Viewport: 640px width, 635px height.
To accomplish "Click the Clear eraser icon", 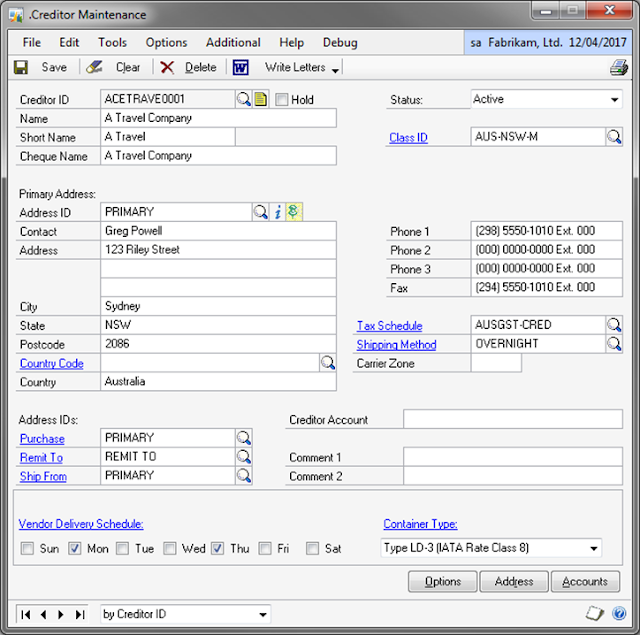I will (x=94, y=67).
